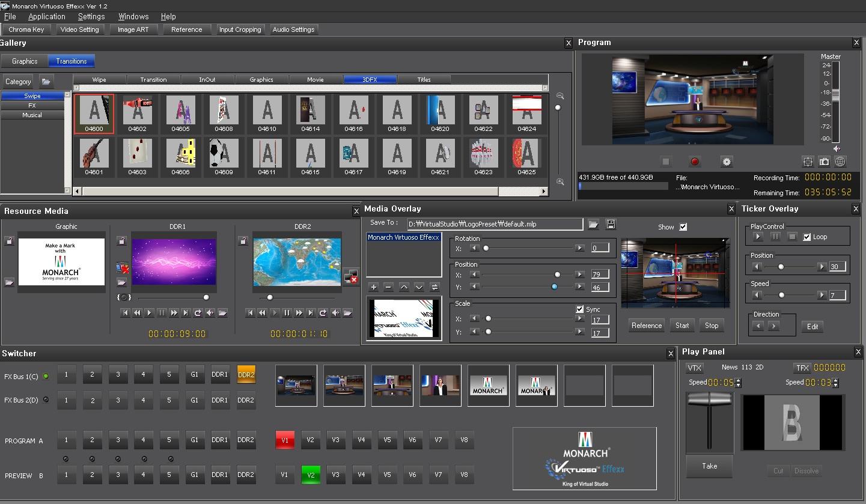Pause the DDR2 clip
The width and height of the screenshot is (866, 504).
click(287, 313)
